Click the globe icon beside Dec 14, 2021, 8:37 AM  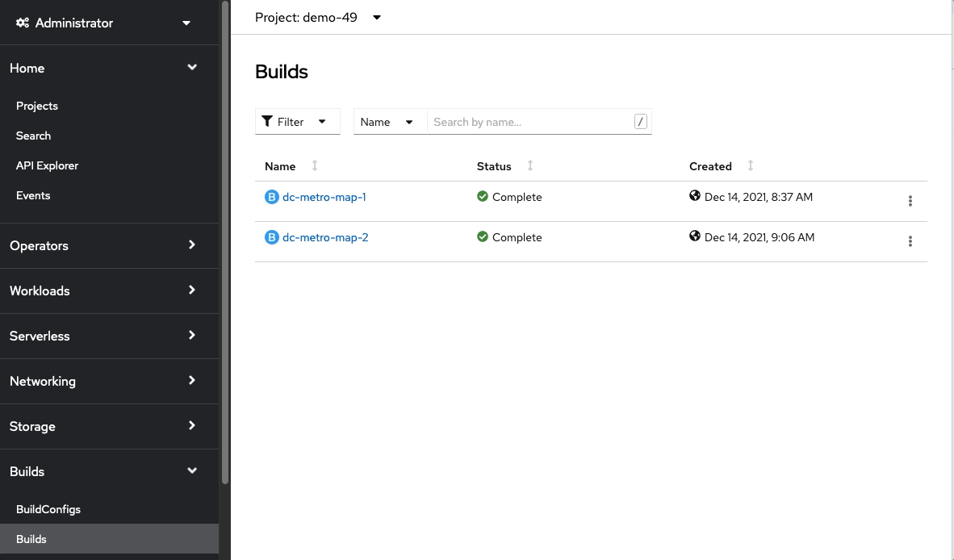(695, 195)
